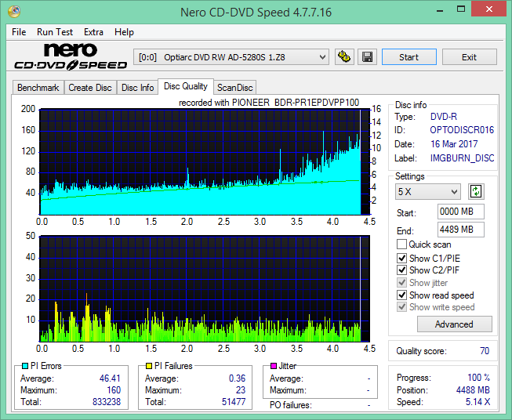Viewport: 512px width, 420px height.
Task: Switch to the Create Disc tab
Action: 90,88
